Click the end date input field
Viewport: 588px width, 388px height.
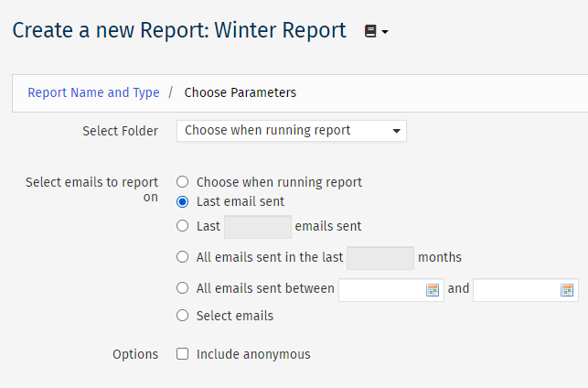(x=526, y=290)
